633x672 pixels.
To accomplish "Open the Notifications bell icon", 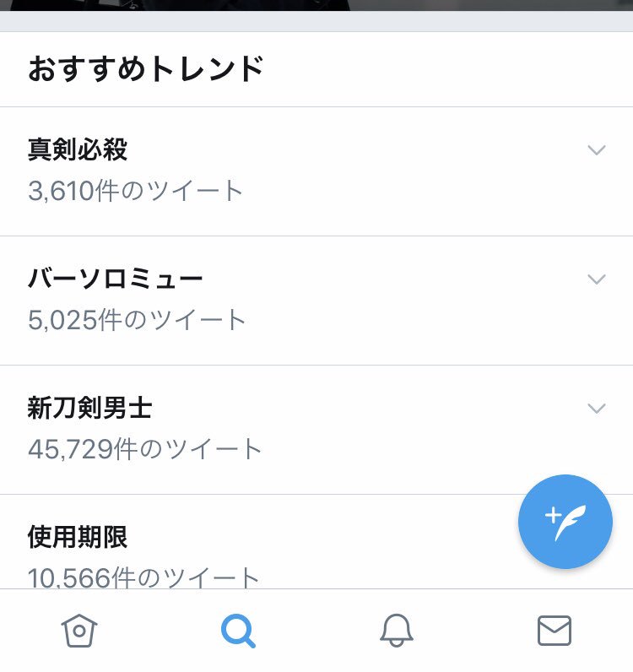I will coord(396,631).
